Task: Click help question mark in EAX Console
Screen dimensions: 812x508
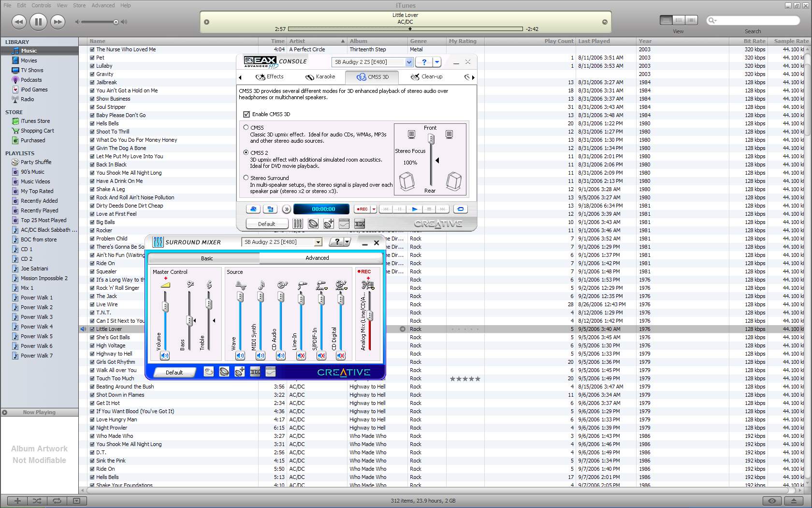Action: click(x=424, y=62)
